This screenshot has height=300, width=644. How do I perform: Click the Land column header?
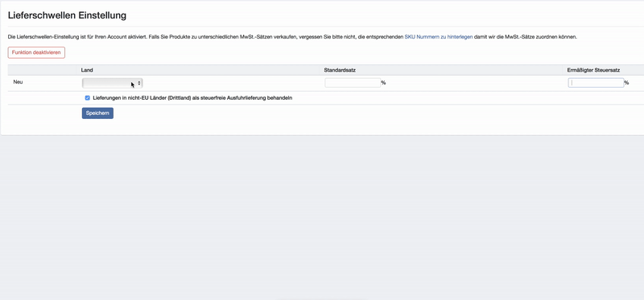[x=87, y=70]
